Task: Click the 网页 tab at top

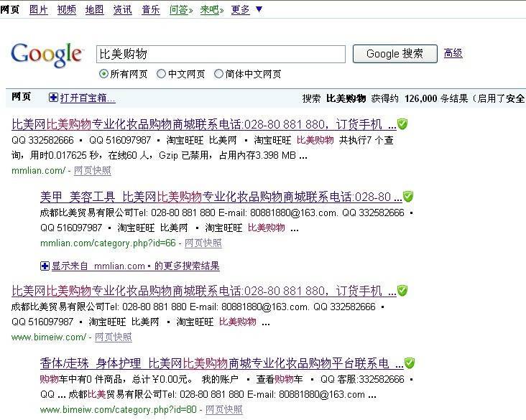Action: tap(10, 10)
